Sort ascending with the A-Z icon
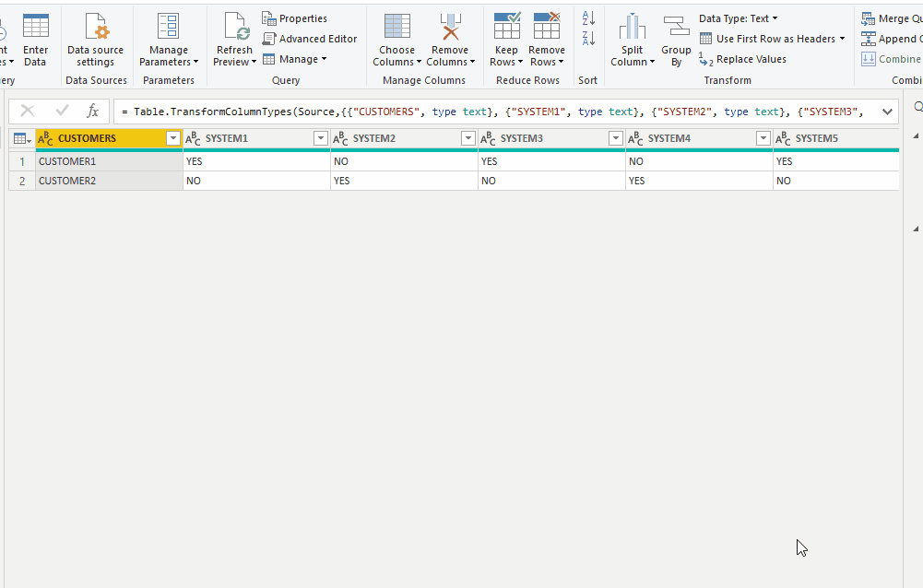The image size is (923, 588). tap(588, 18)
